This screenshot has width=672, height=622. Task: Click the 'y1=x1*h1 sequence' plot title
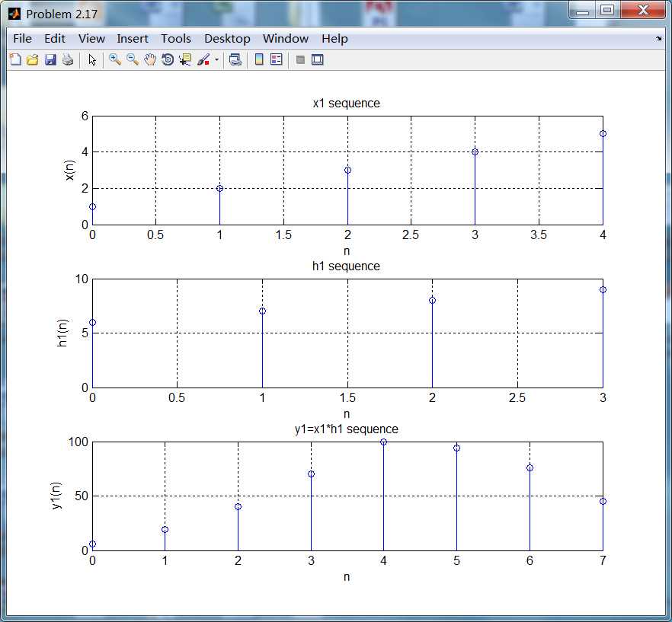346,429
